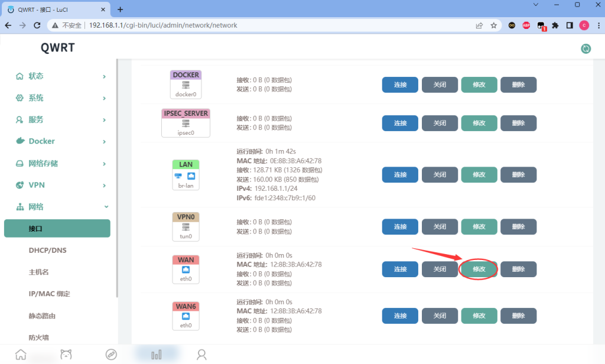This screenshot has width=605, height=364.
Task: Click 连接 for the DOCKER interface
Action: tap(400, 84)
